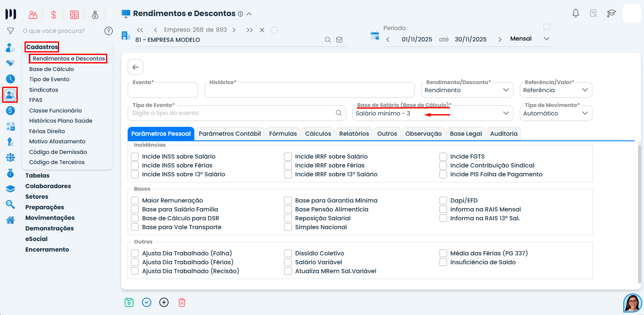Open Sindicatos in the Cadastros menu
The width and height of the screenshot is (644, 315).
click(44, 90)
